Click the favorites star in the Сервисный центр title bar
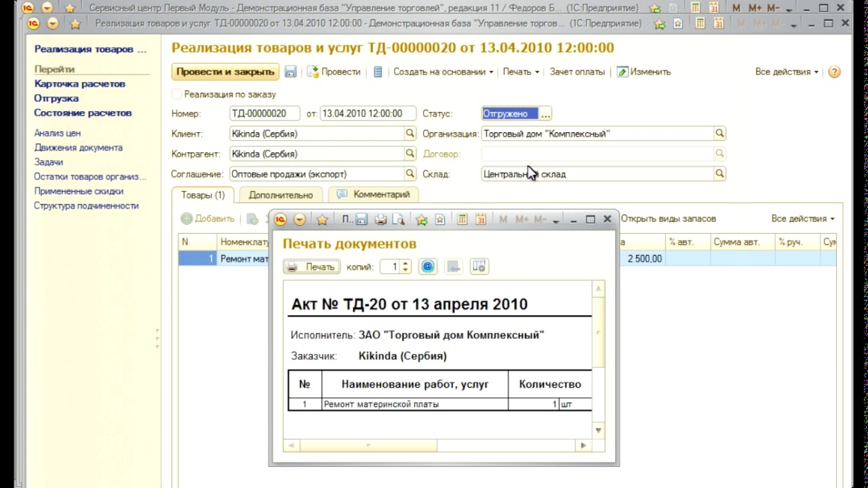This screenshot has width=868, height=488. 70,8
